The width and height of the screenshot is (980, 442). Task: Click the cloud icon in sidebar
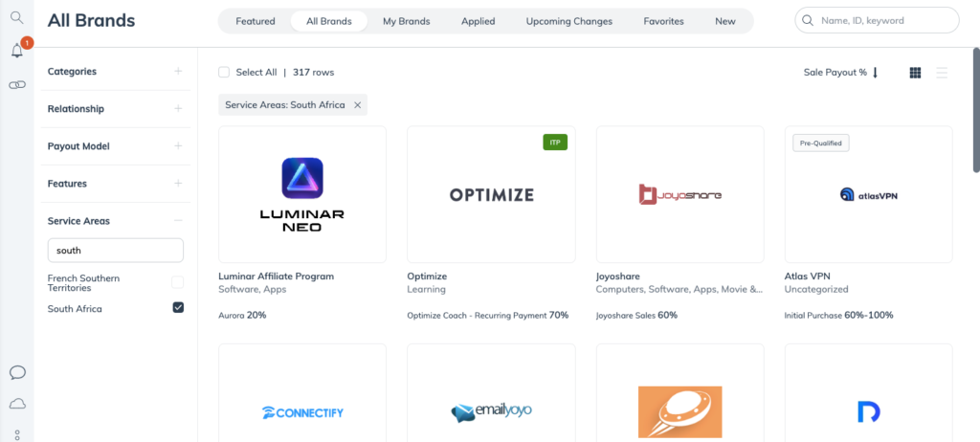click(x=17, y=404)
